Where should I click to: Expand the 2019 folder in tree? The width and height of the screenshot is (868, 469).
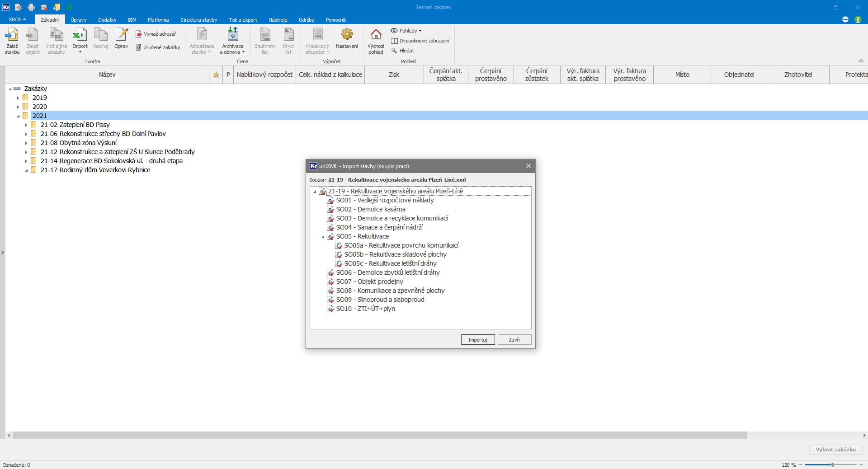pos(18,98)
